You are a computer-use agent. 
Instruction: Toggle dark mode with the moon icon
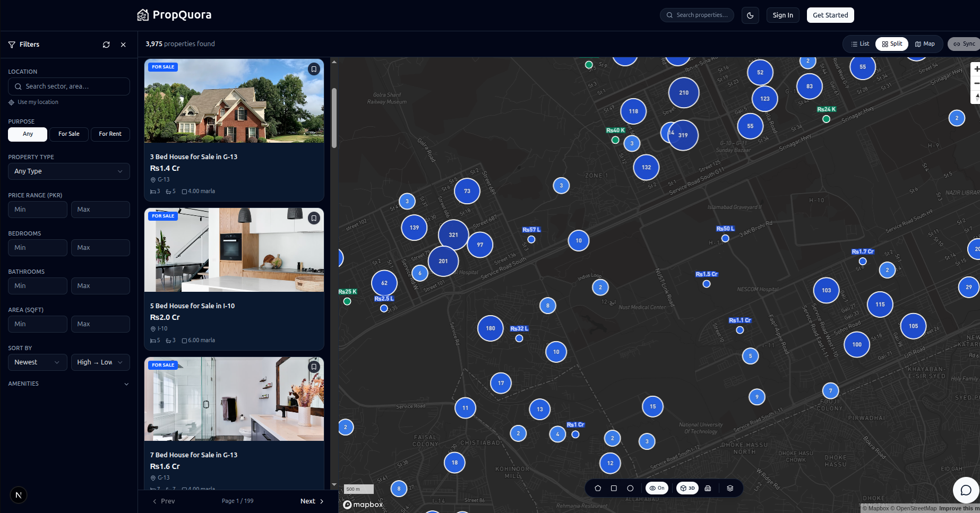750,15
